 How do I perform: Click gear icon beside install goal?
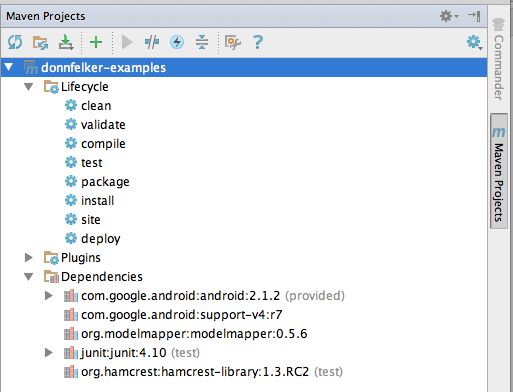[x=71, y=200]
